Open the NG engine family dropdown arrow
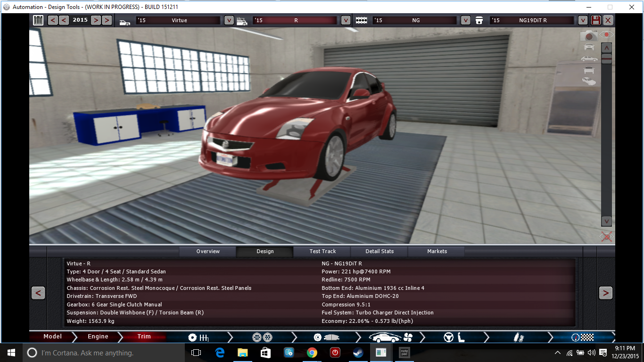The image size is (644, 362). [x=465, y=20]
